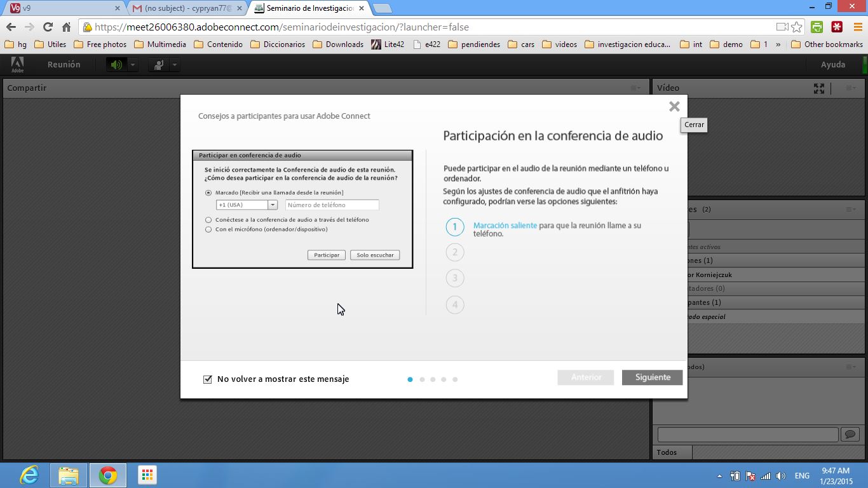Image resolution: width=868 pixels, height=488 pixels.
Task: Click the ENG language indicator
Action: click(x=802, y=476)
